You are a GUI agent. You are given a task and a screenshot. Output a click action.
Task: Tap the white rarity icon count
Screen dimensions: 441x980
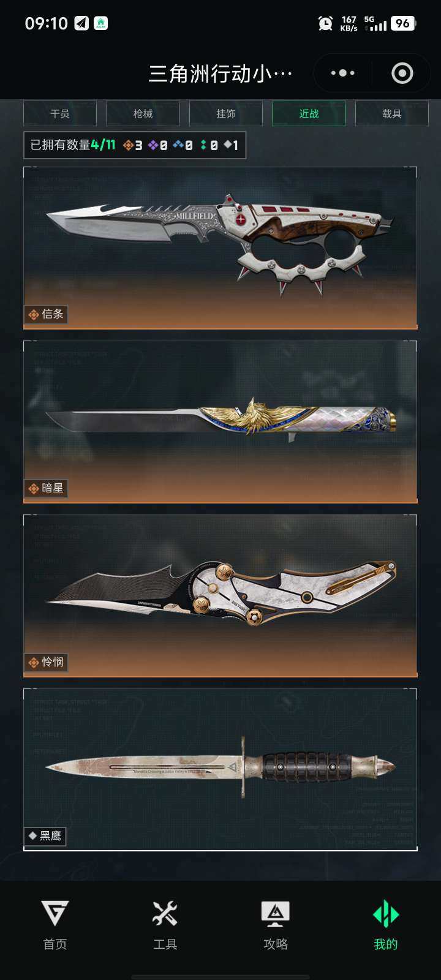(231, 145)
